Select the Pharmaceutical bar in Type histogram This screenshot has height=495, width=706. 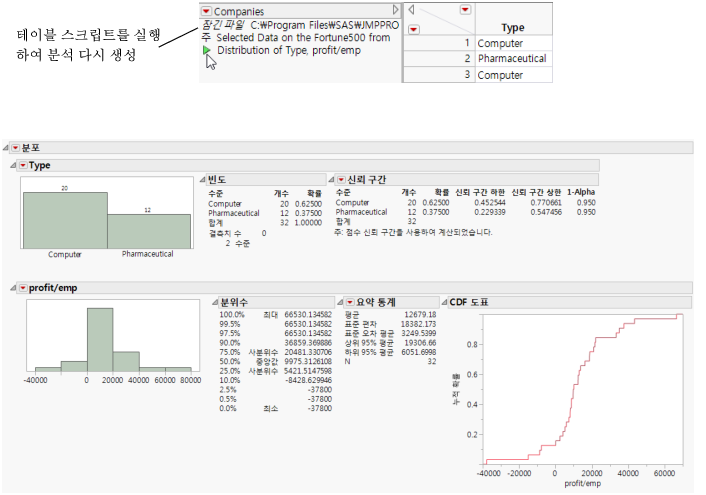click(x=148, y=231)
